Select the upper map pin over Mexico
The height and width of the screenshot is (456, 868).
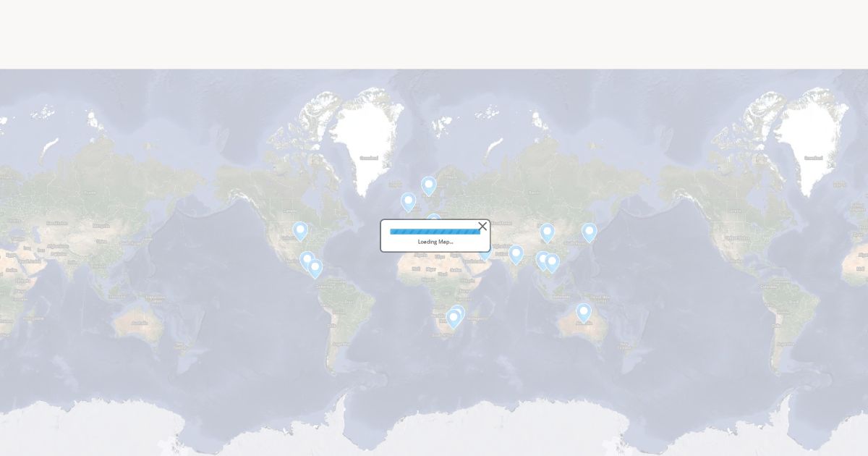tap(307, 261)
